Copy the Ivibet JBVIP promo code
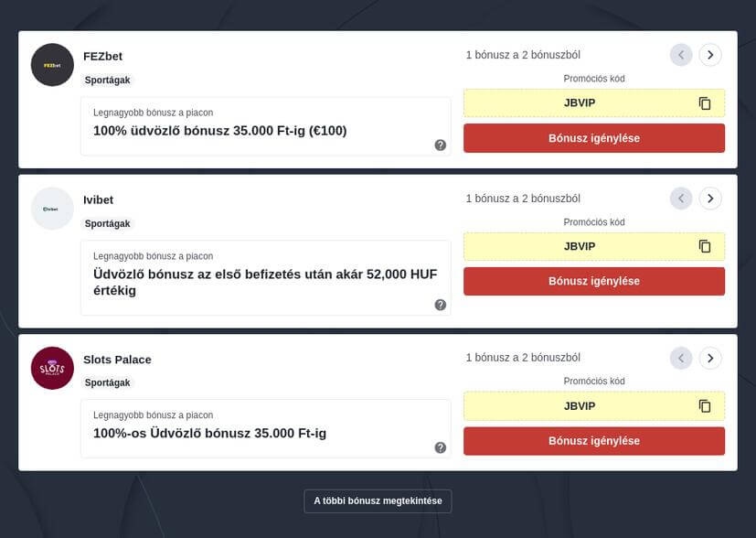756x538 pixels. pos(705,246)
